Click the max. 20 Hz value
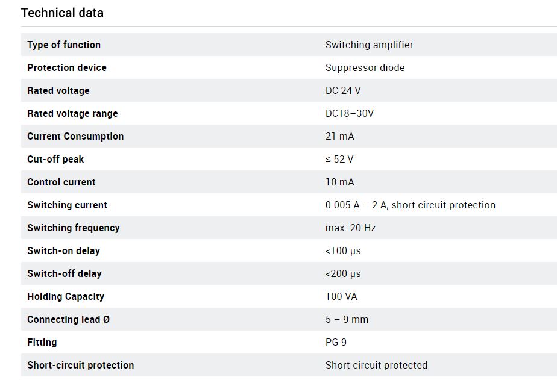The height and width of the screenshot is (392, 557). click(x=351, y=228)
